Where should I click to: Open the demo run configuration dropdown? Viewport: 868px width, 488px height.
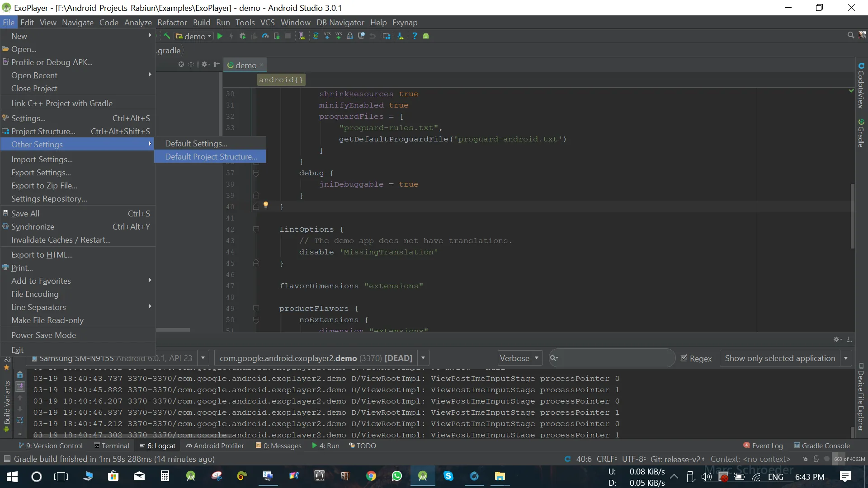click(194, 36)
